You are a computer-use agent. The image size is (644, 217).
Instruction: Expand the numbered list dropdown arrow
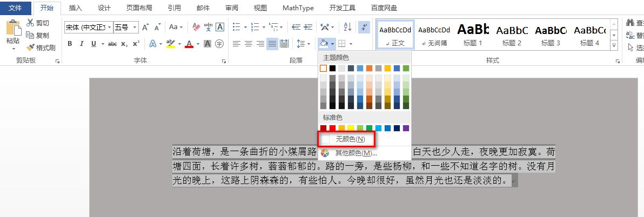[263, 28]
